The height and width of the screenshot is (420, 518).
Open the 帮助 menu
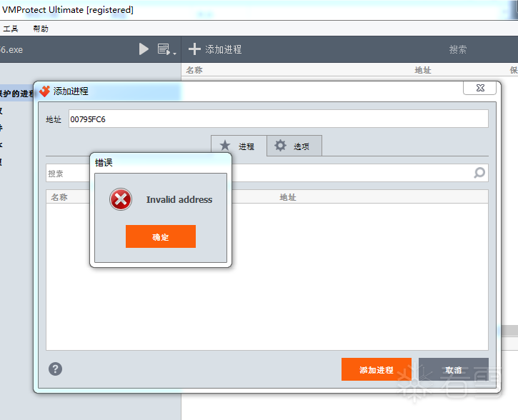(41, 29)
